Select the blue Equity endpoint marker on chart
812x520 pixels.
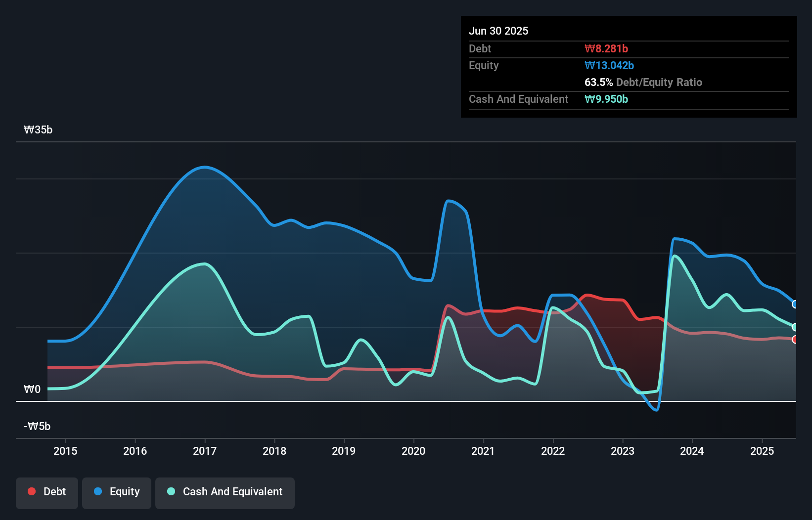(x=795, y=304)
